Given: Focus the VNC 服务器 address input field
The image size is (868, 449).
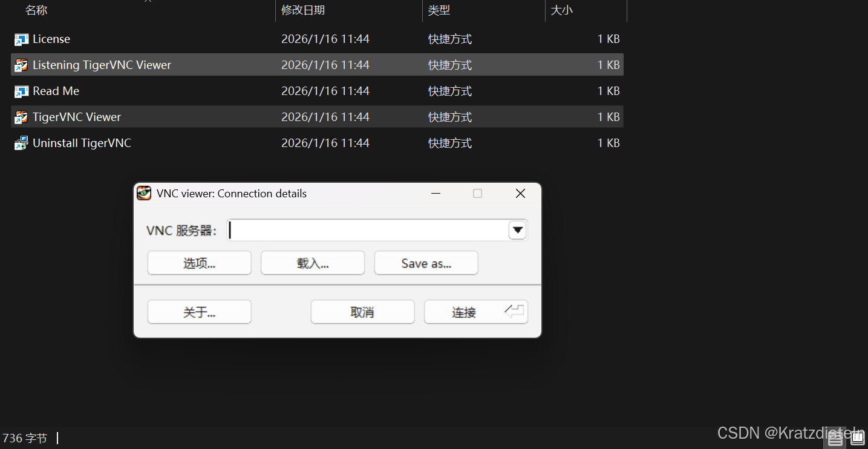Looking at the screenshot, I should [x=367, y=230].
